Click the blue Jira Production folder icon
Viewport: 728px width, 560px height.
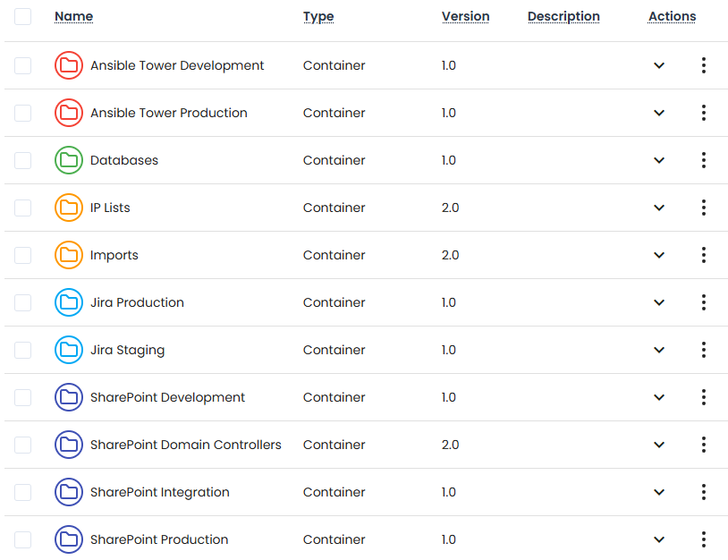69,302
